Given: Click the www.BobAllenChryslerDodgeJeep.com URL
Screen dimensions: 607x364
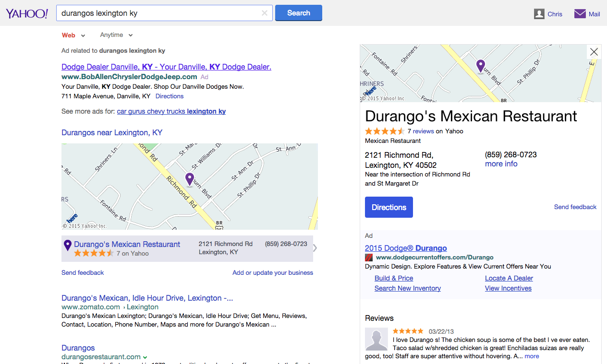Looking at the screenshot, I should [129, 77].
